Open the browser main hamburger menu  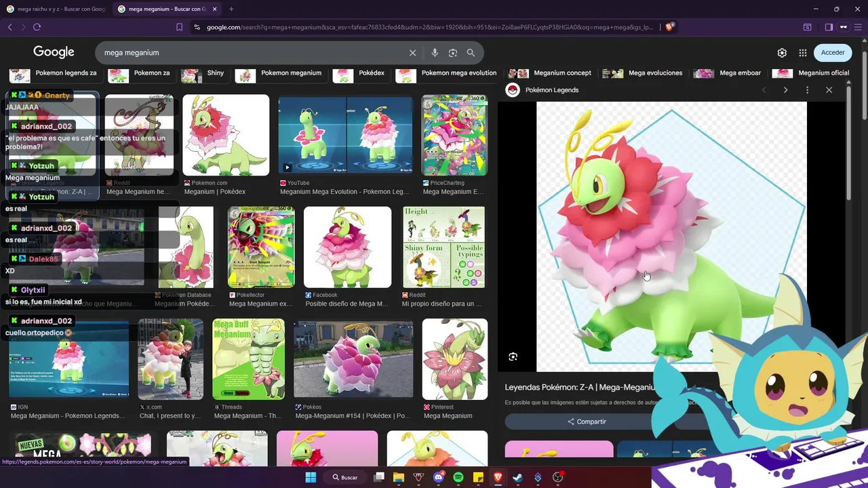click(x=859, y=27)
